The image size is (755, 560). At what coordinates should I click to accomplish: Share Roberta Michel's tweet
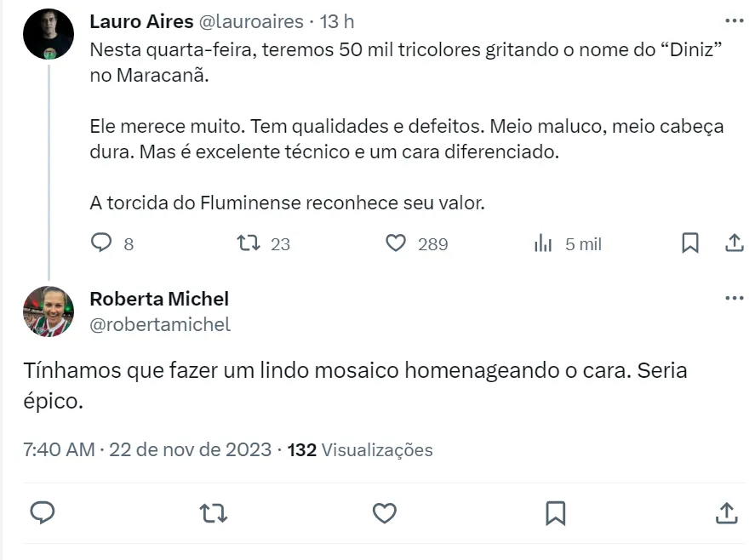726,512
